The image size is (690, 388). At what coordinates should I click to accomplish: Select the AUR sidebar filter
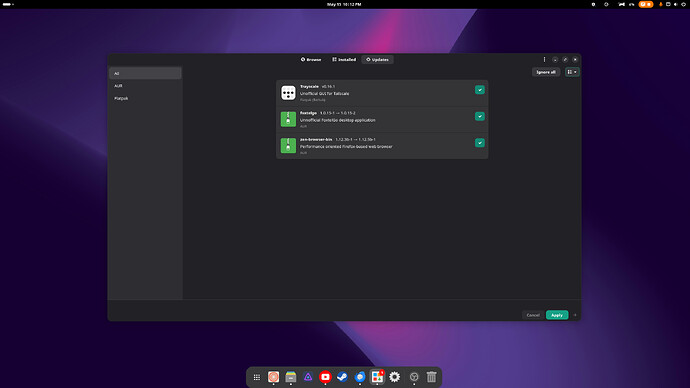tap(145, 86)
